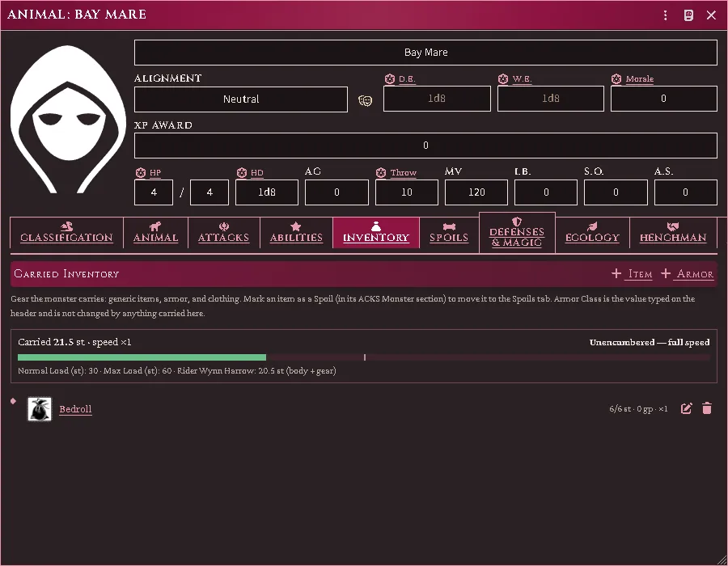The width and height of the screenshot is (728, 566).
Task: Roll the W.E. dice icon
Action: click(503, 79)
